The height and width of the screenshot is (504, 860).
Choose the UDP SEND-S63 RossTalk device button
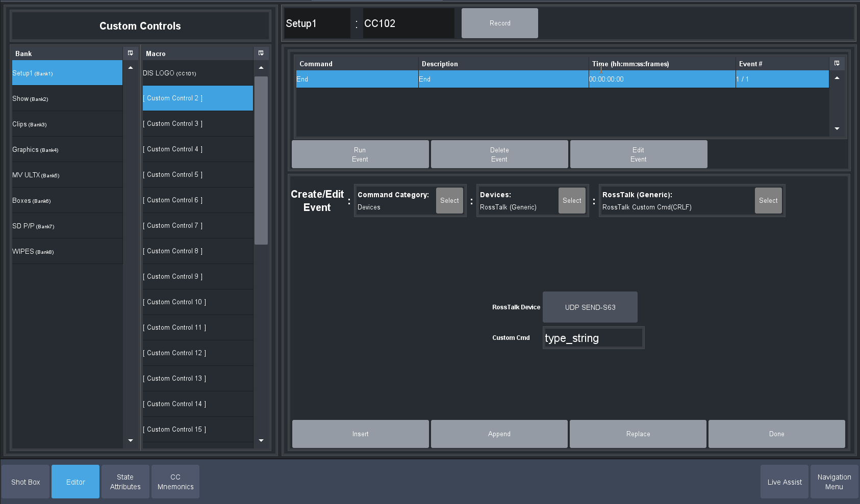[590, 307]
